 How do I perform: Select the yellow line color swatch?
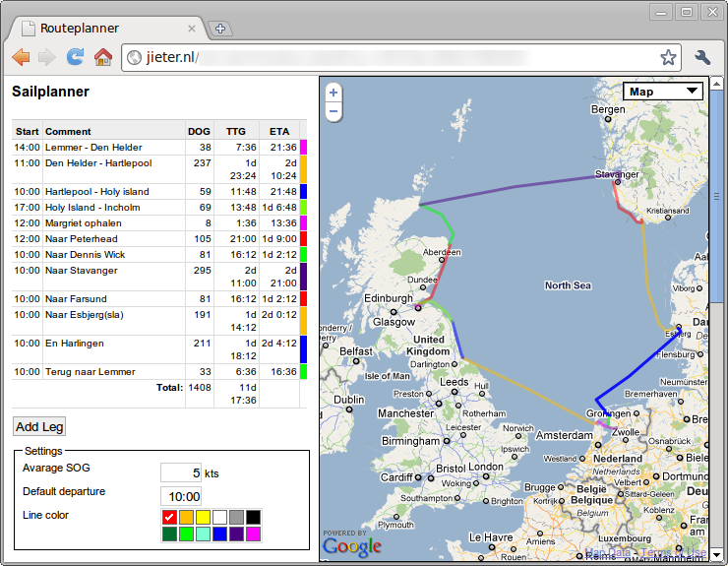click(203, 517)
